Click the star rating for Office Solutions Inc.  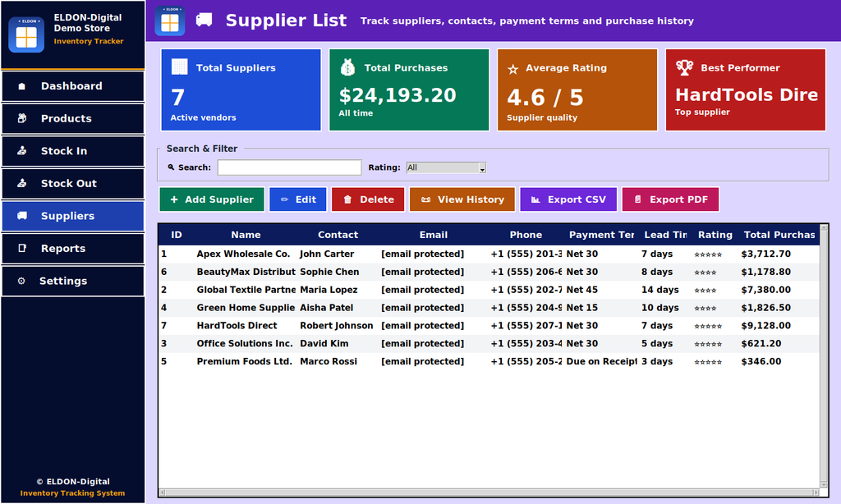coord(708,344)
